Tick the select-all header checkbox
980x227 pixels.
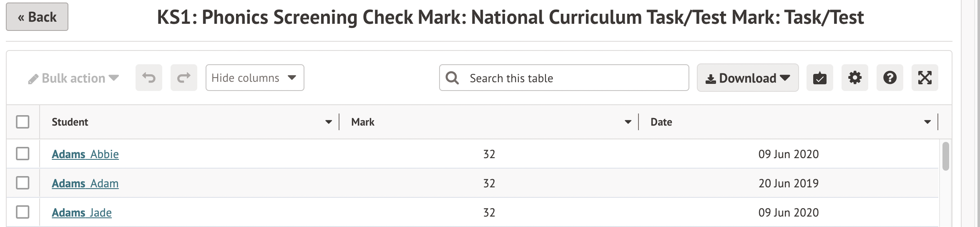[23, 122]
